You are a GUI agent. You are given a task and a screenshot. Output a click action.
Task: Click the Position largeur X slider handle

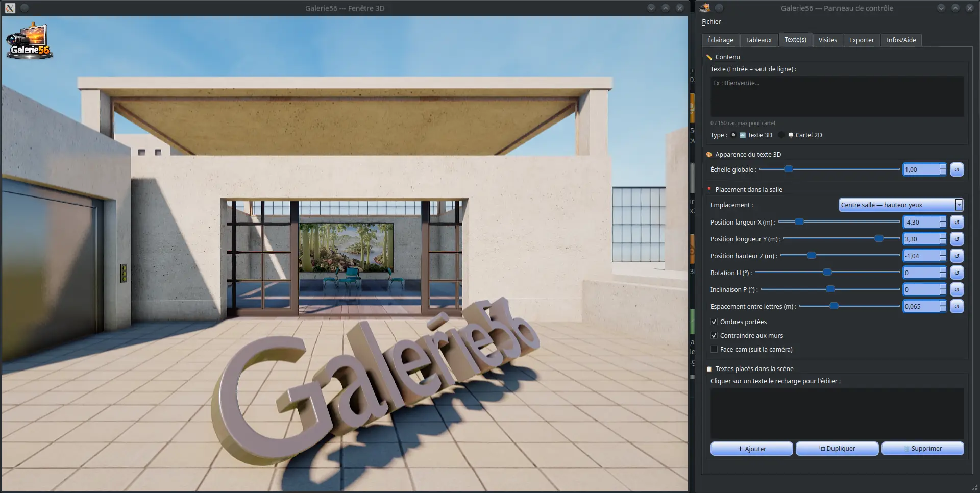pos(799,221)
